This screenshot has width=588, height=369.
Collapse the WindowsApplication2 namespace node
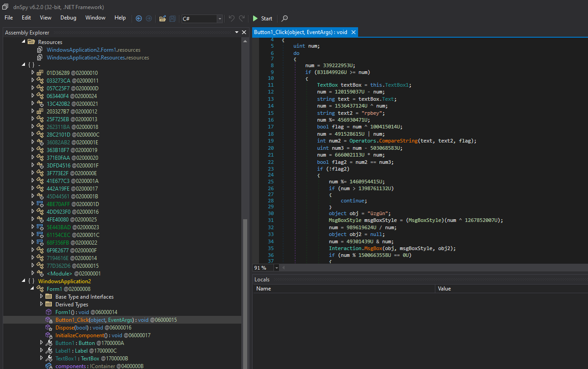(x=23, y=281)
